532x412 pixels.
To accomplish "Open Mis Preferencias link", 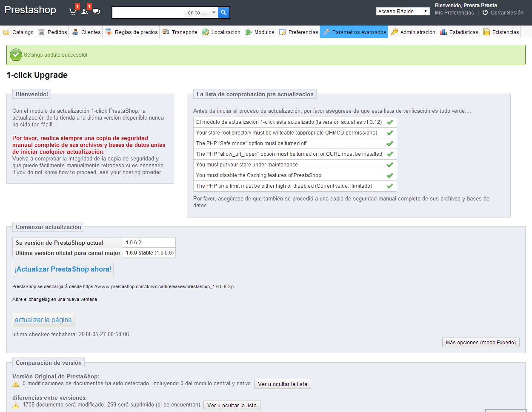I will point(454,13).
